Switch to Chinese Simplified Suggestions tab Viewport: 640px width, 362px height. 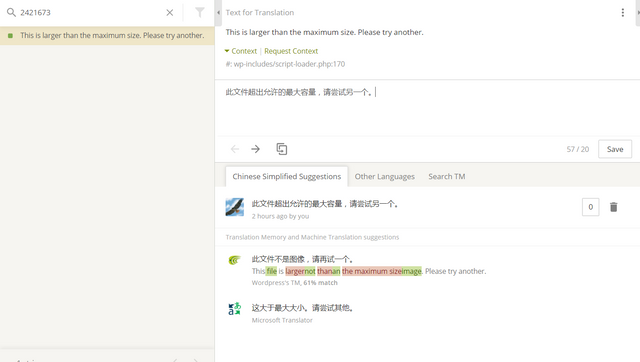(x=287, y=176)
